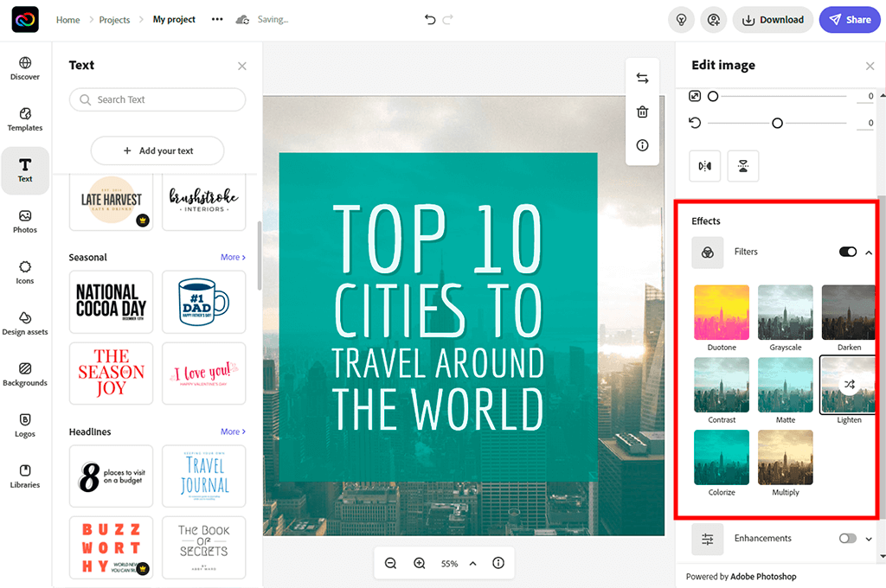Open the project options ellipsis menu
Viewport: 886px width, 588px height.
click(217, 19)
